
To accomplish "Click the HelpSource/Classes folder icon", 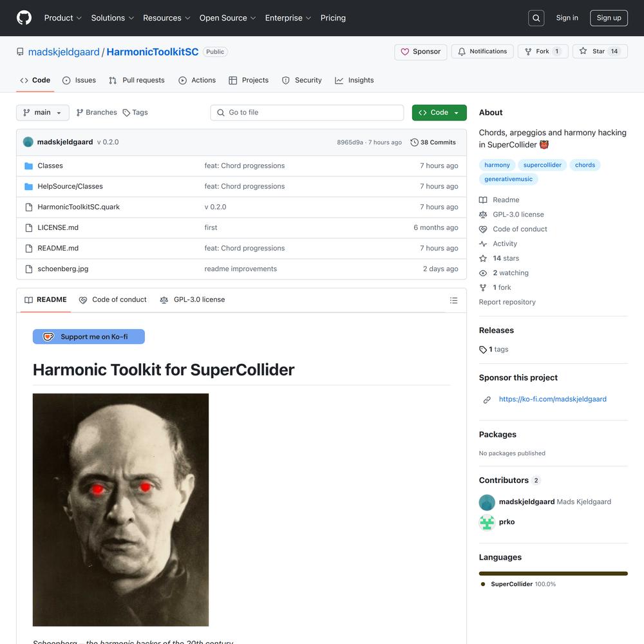I will point(28,187).
